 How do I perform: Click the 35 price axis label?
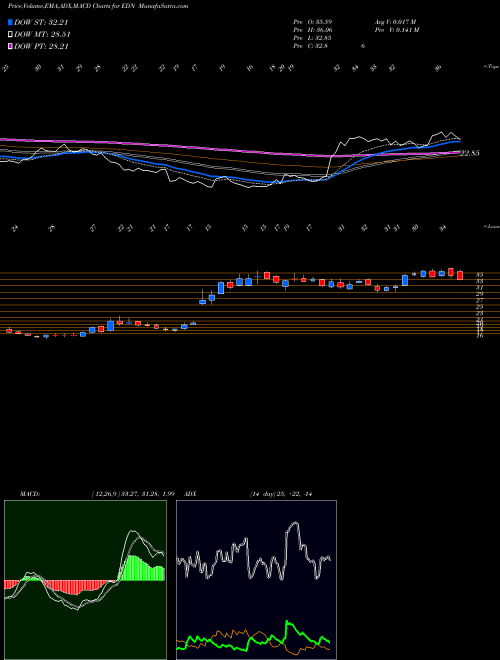point(479,274)
